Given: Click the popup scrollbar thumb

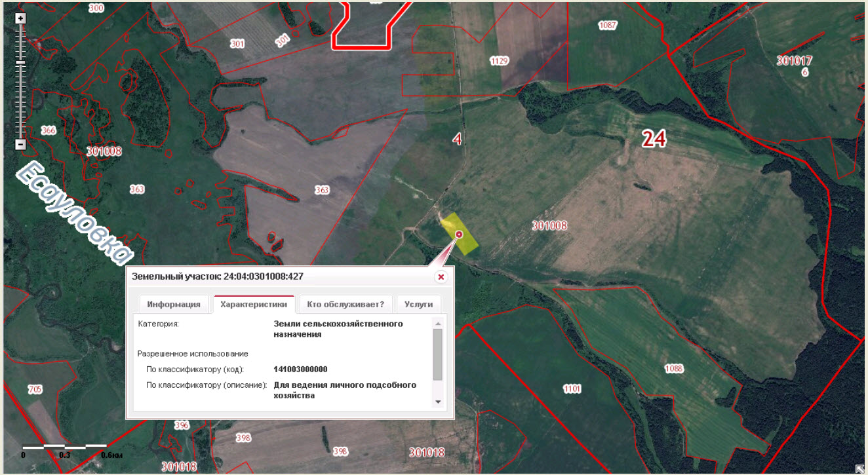Looking at the screenshot, I should point(438,354).
